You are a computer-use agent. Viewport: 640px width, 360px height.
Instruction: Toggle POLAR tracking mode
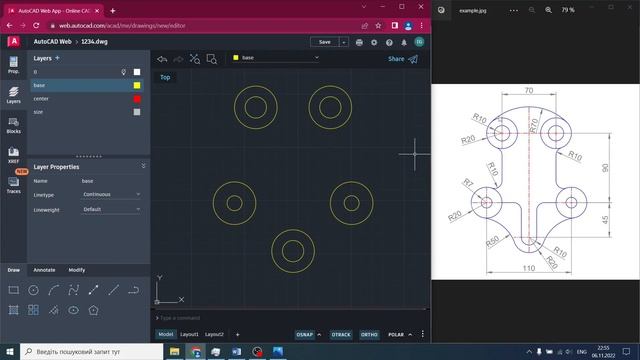click(396, 335)
